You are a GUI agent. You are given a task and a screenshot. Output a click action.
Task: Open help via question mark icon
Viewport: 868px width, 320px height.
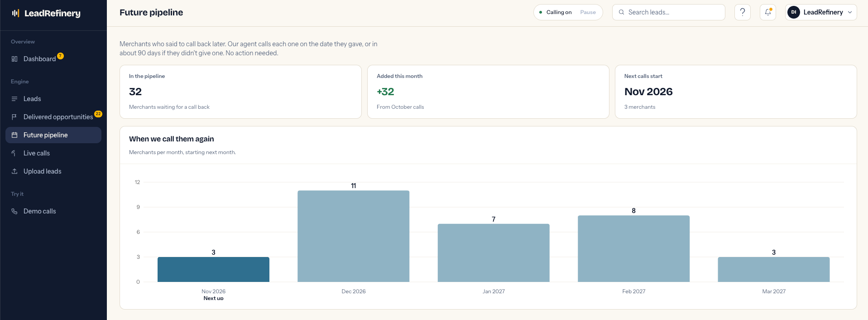743,12
